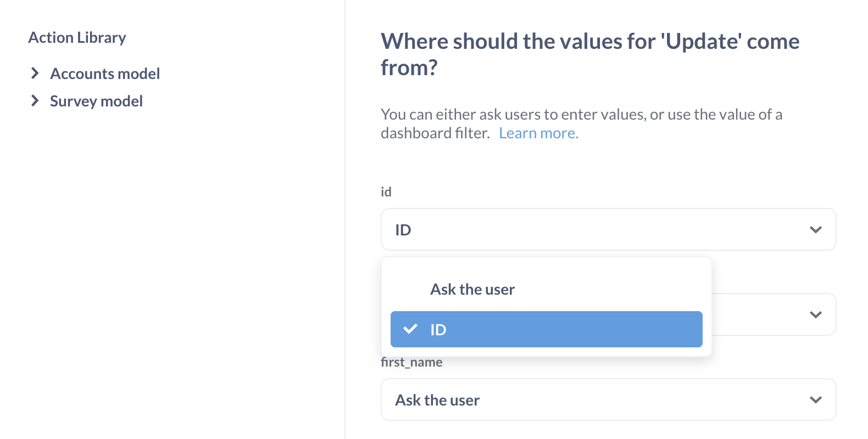Click the Action Library heading
This screenshot has height=439, width=868.
pyautogui.click(x=77, y=37)
